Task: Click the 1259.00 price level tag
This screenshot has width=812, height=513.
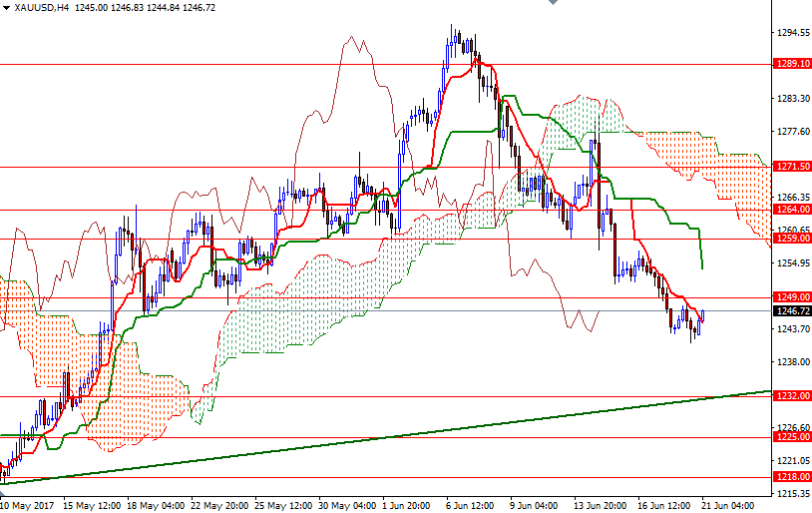Action: pyautogui.click(x=792, y=239)
